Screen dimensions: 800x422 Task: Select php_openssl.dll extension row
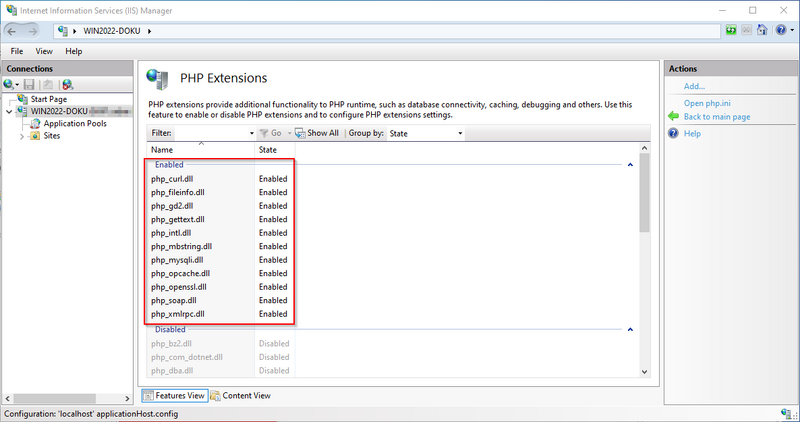click(220, 287)
